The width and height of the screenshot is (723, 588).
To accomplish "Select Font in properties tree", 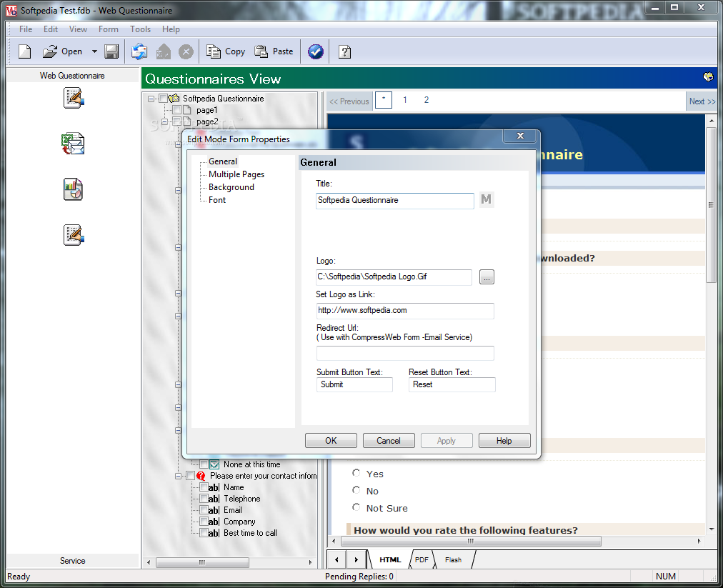I will pos(217,200).
